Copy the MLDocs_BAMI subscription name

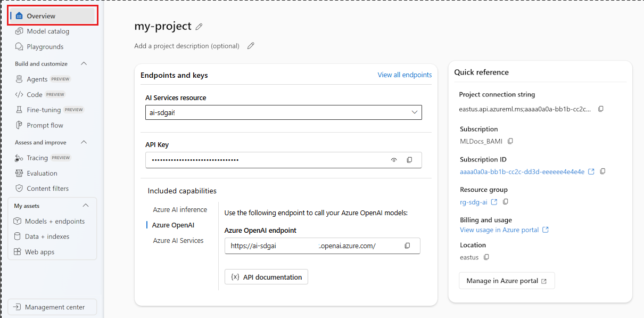[510, 141]
